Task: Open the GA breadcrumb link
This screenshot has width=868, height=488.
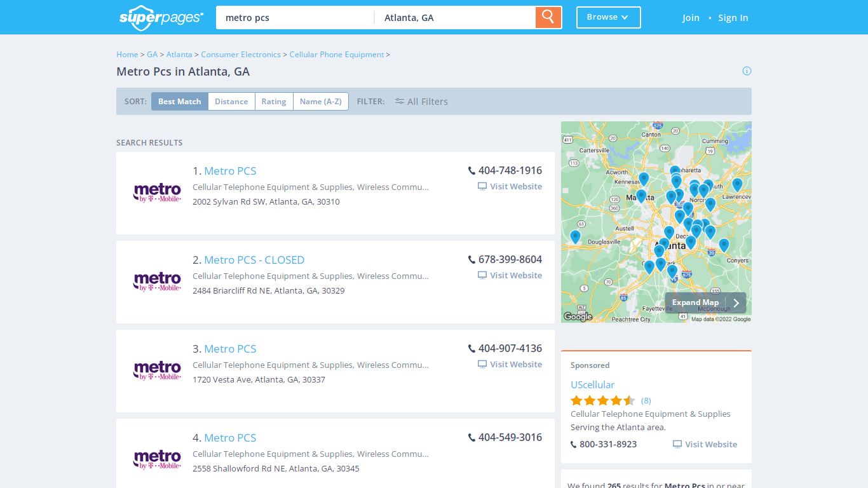Action: (x=152, y=55)
